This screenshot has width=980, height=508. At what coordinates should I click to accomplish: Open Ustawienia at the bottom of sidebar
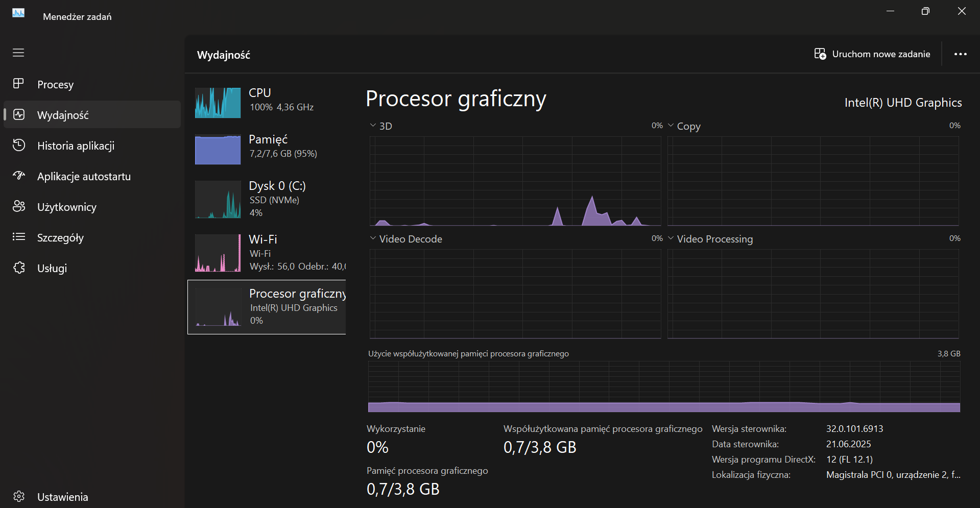click(92, 497)
